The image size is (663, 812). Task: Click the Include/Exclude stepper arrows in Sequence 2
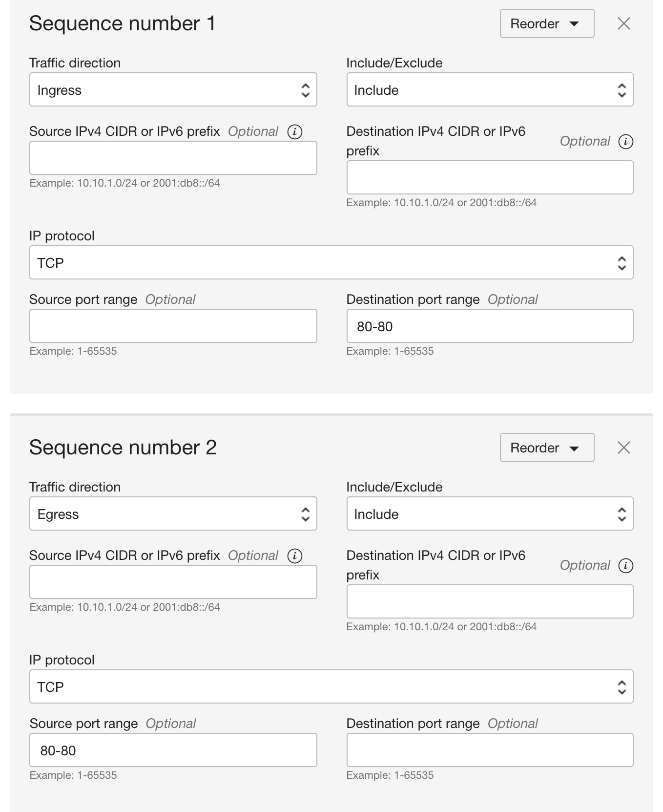tap(621, 513)
